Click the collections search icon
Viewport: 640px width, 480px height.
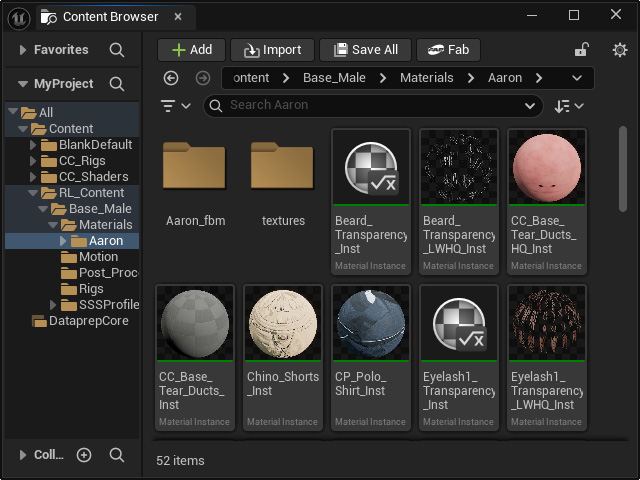pyautogui.click(x=117, y=455)
